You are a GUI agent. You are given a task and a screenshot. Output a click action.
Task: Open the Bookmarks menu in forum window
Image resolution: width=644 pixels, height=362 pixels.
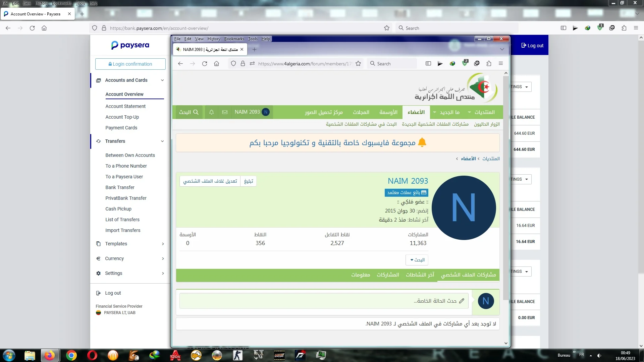click(234, 39)
